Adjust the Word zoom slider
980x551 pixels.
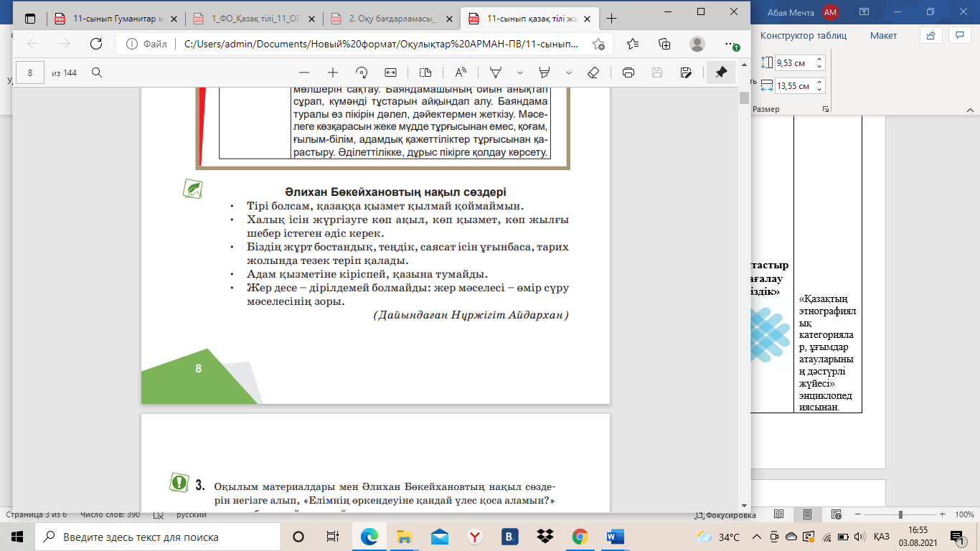point(900,515)
